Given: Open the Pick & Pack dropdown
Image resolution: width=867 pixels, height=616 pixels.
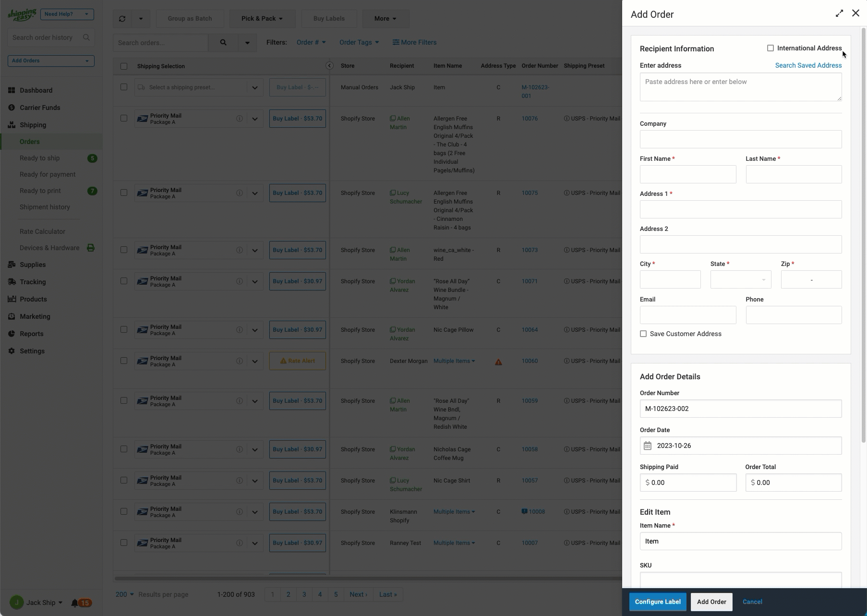Looking at the screenshot, I should pos(262,19).
